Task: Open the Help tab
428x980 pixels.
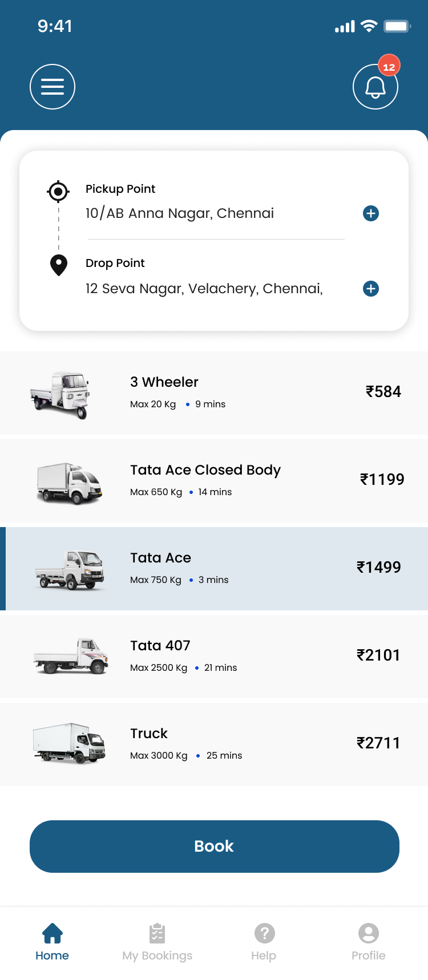Action: pyautogui.click(x=264, y=941)
